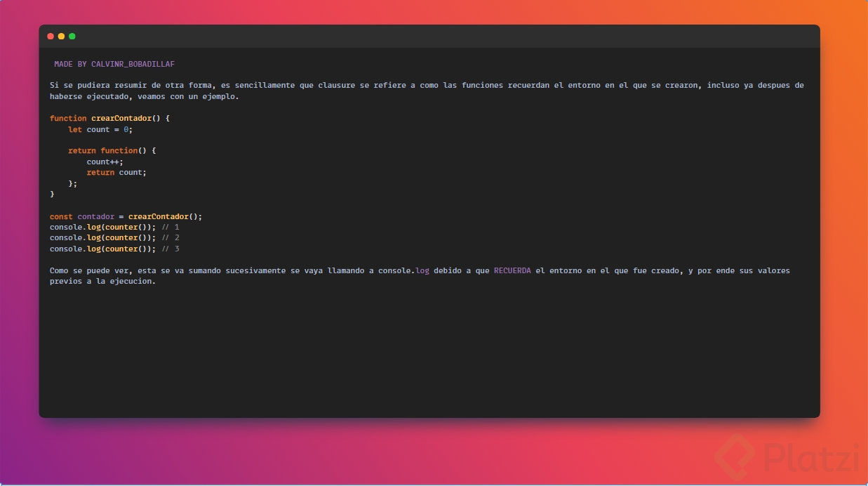868x486 pixels.
Task: Click the red close window dot
Action: click(51, 36)
